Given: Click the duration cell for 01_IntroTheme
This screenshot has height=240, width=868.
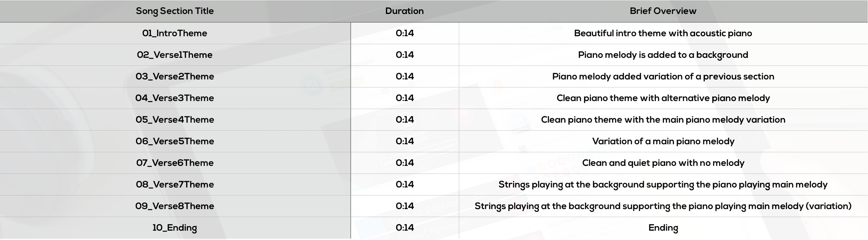Looking at the screenshot, I should point(405,34).
